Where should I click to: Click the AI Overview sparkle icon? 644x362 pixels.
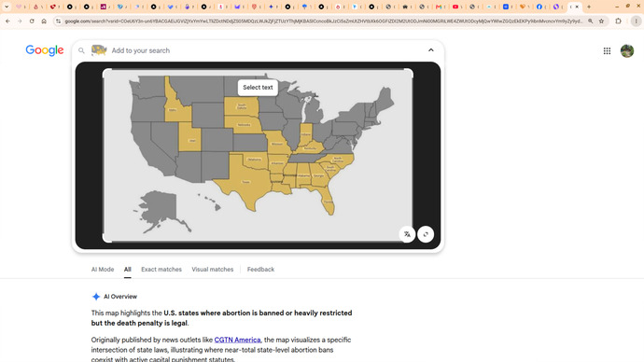point(96,297)
